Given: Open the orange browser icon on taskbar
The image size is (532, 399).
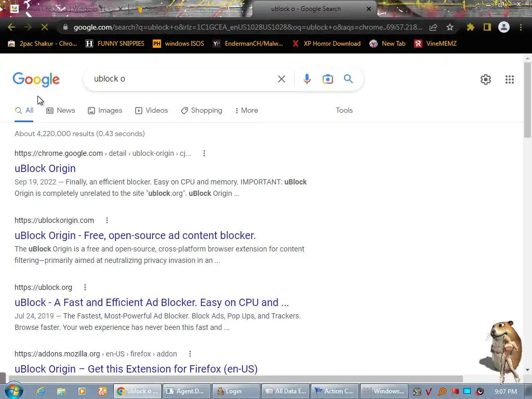Looking at the screenshot, I should (x=102, y=391).
